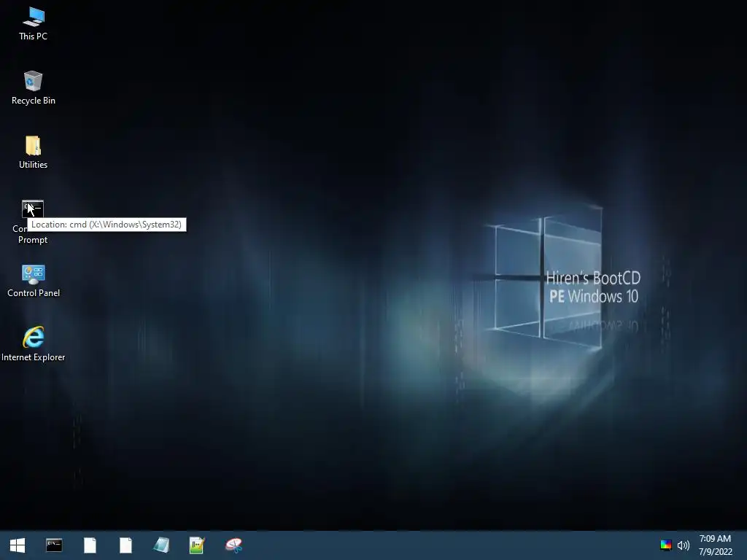Image resolution: width=747 pixels, height=560 pixels.
Task: Launch Internet Explorer from the desktop
Action: click(34, 344)
